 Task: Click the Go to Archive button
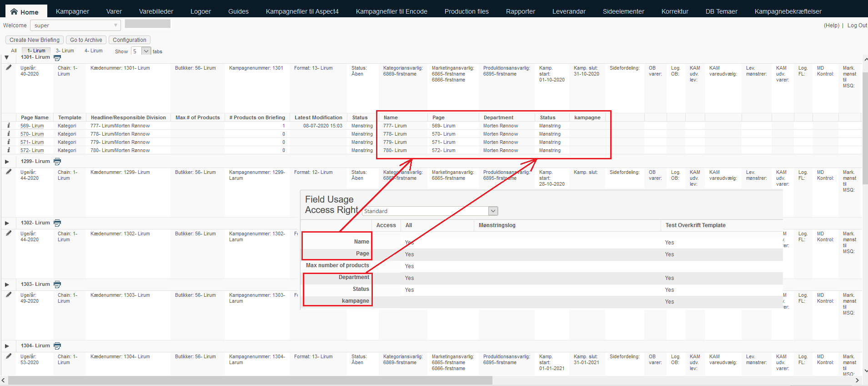[x=86, y=40]
